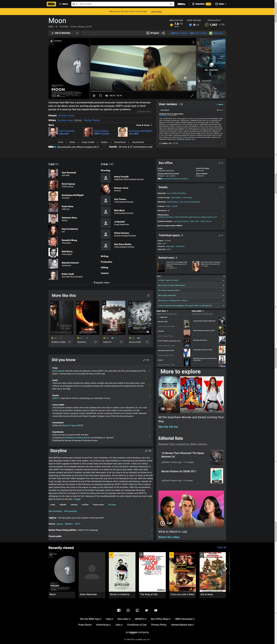Click the rewind 10 seconds icon
Image resolution: width=277 pixels, height=644 pixels.
click(100, 95)
